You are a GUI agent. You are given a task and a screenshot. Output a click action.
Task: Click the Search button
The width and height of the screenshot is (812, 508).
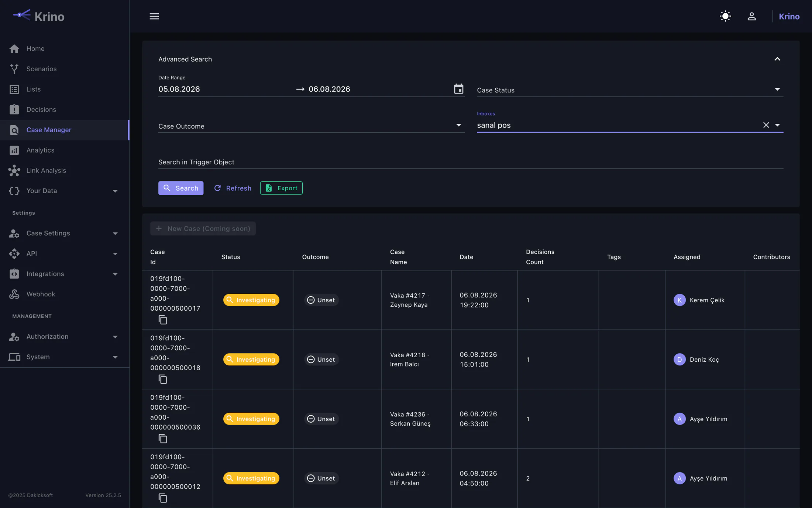click(x=181, y=188)
